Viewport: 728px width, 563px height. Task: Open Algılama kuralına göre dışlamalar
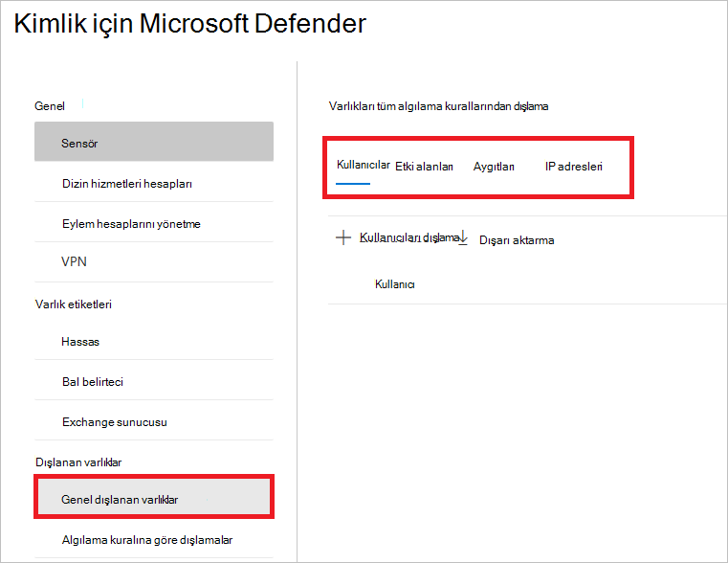pyautogui.click(x=154, y=540)
